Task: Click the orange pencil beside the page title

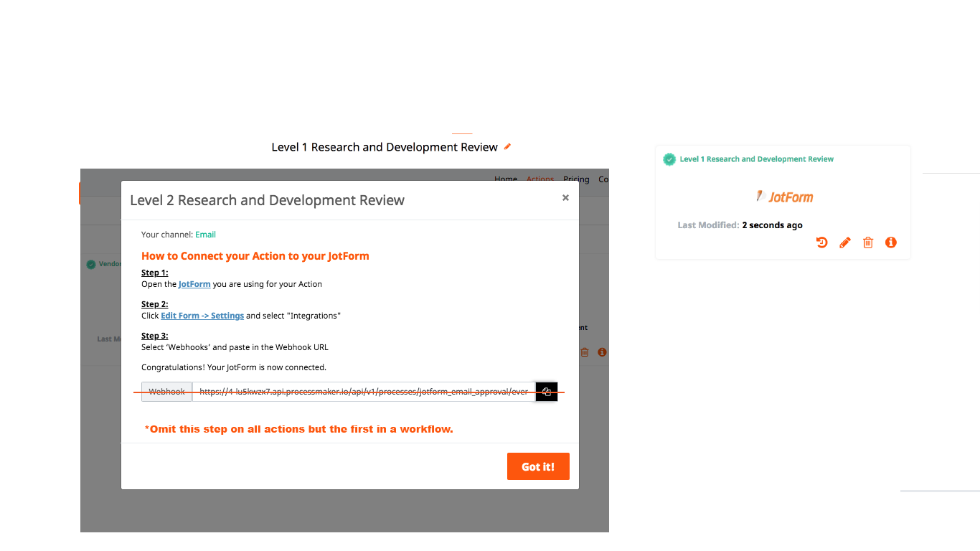Action: 508,146
